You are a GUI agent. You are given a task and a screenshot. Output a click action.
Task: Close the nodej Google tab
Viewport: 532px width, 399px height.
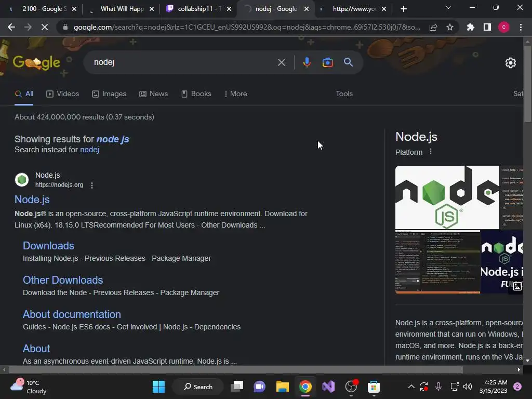tap(307, 9)
